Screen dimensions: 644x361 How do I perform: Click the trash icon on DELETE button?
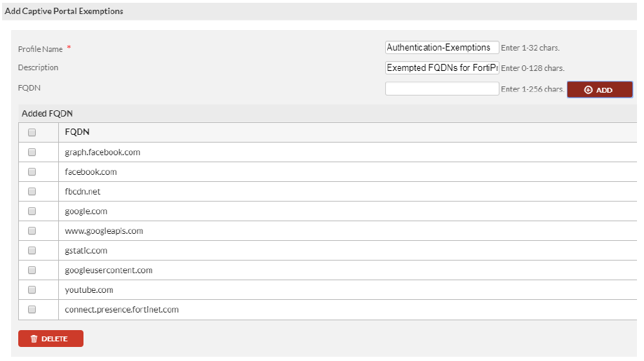coord(34,339)
